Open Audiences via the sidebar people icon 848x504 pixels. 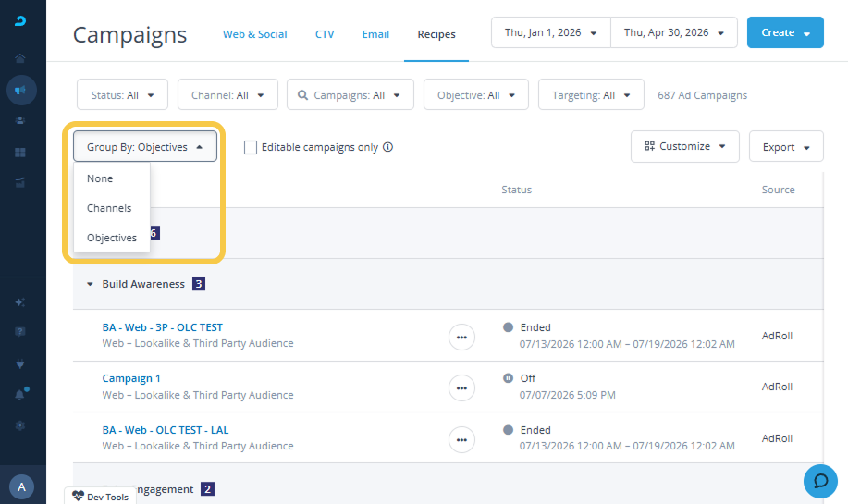click(20, 120)
